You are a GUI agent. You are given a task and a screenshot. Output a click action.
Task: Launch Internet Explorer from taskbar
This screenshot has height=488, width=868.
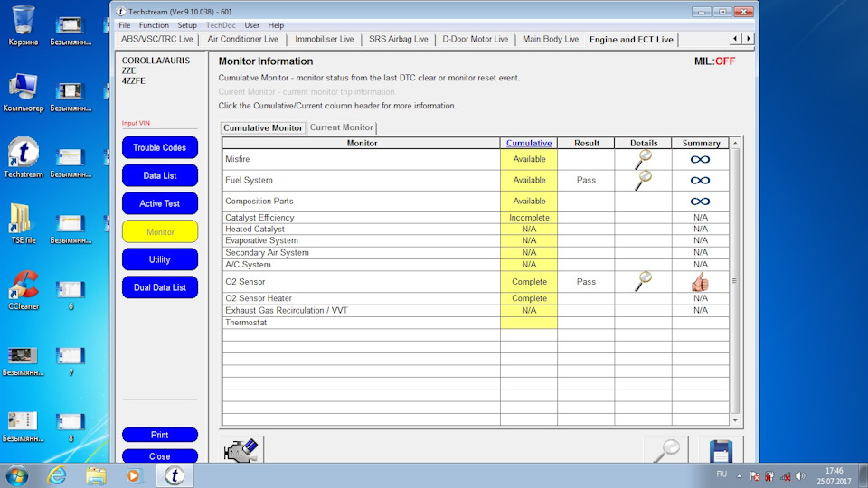tap(56, 476)
